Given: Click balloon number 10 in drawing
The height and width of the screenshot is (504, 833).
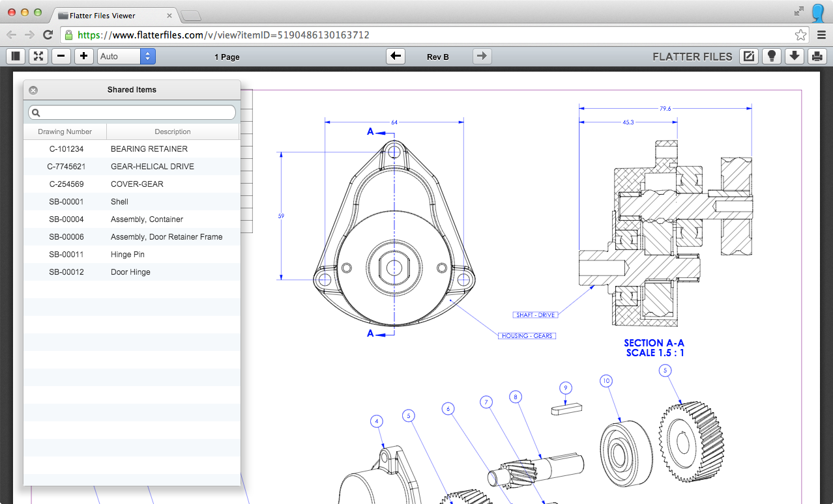Looking at the screenshot, I should (606, 381).
